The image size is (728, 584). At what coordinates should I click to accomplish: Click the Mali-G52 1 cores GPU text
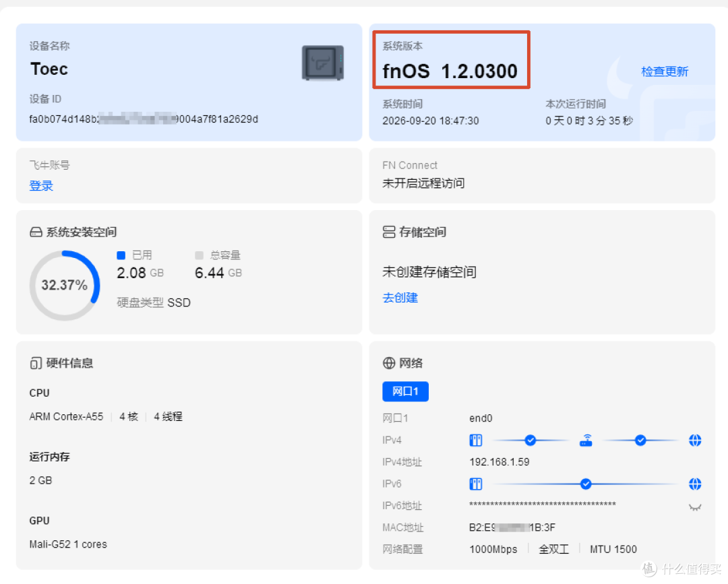(68, 544)
